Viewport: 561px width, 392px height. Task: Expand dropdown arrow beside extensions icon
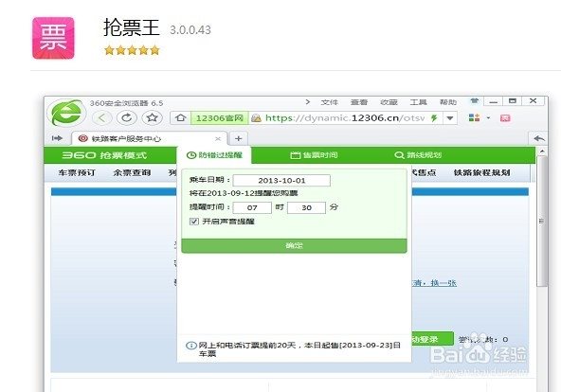[488, 117]
